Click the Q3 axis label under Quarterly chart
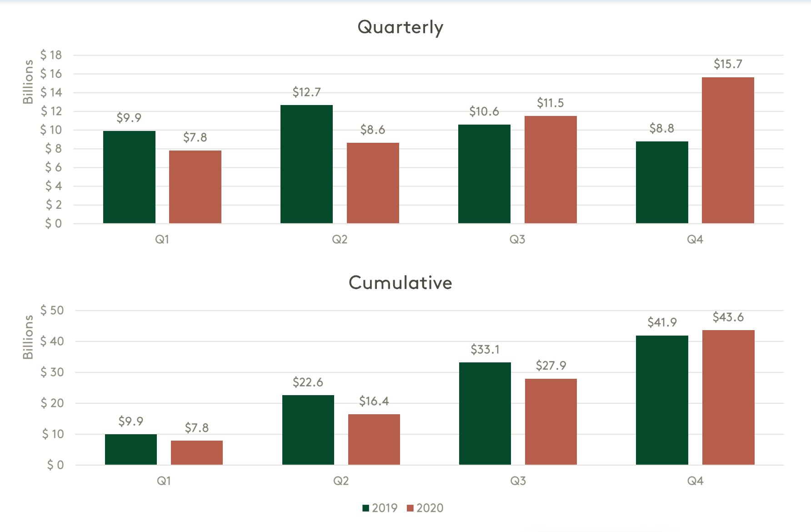Viewport: 811px width, 532px height. pyautogui.click(x=517, y=239)
